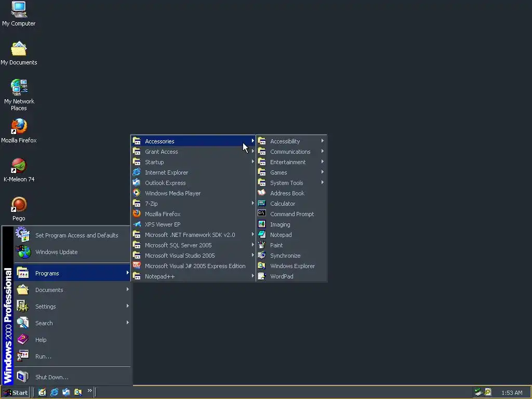The width and height of the screenshot is (532, 399).
Task: Click the Notepad icon in Accessories
Action: pyautogui.click(x=262, y=234)
